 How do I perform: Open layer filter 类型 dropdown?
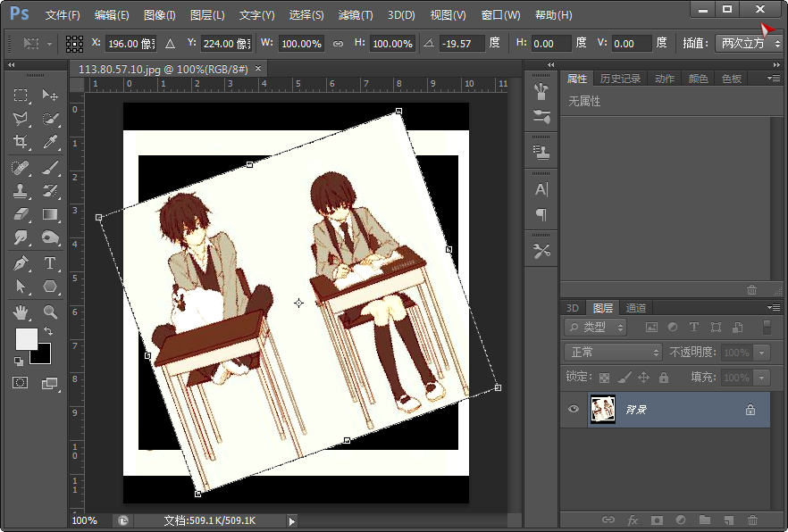[x=596, y=328]
